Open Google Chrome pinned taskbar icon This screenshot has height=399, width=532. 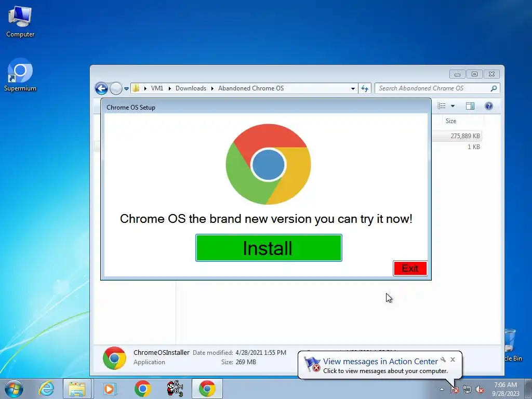click(x=142, y=389)
